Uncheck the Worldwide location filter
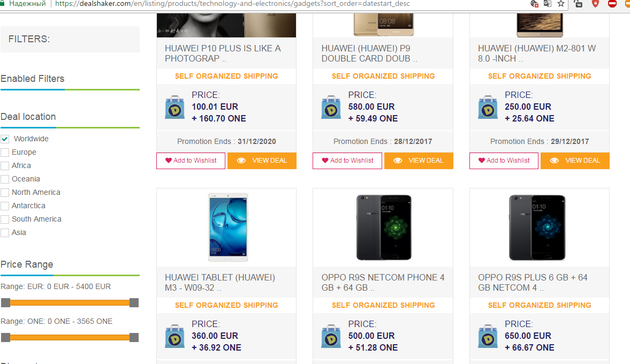The image size is (630, 364). (5, 139)
